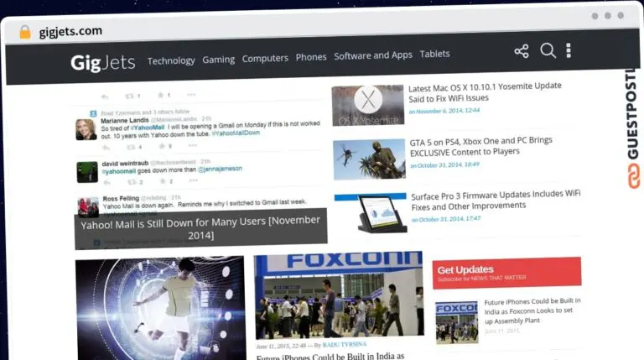The height and width of the screenshot is (360, 644).
Task: Click the Get Updates subscribe banner
Action: (506, 273)
